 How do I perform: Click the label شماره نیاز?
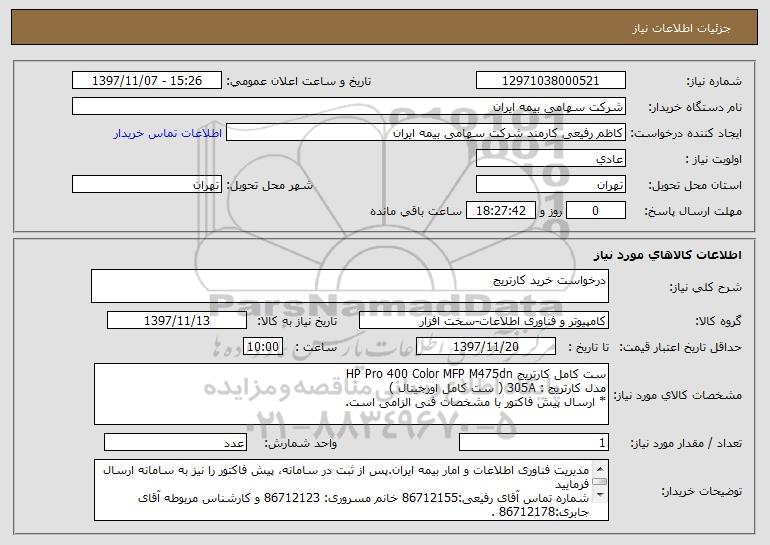click(714, 81)
